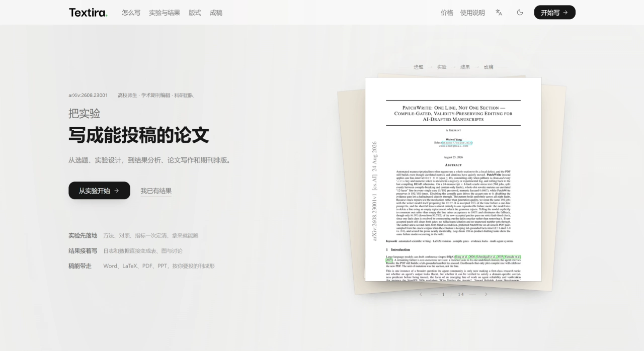Click the 从实验开始 button
This screenshot has height=351, width=644.
click(x=99, y=191)
